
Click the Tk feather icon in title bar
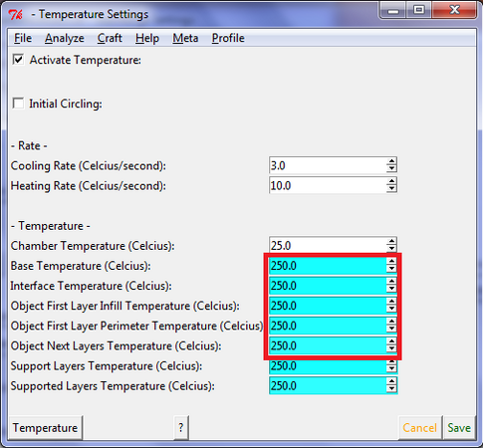point(16,15)
